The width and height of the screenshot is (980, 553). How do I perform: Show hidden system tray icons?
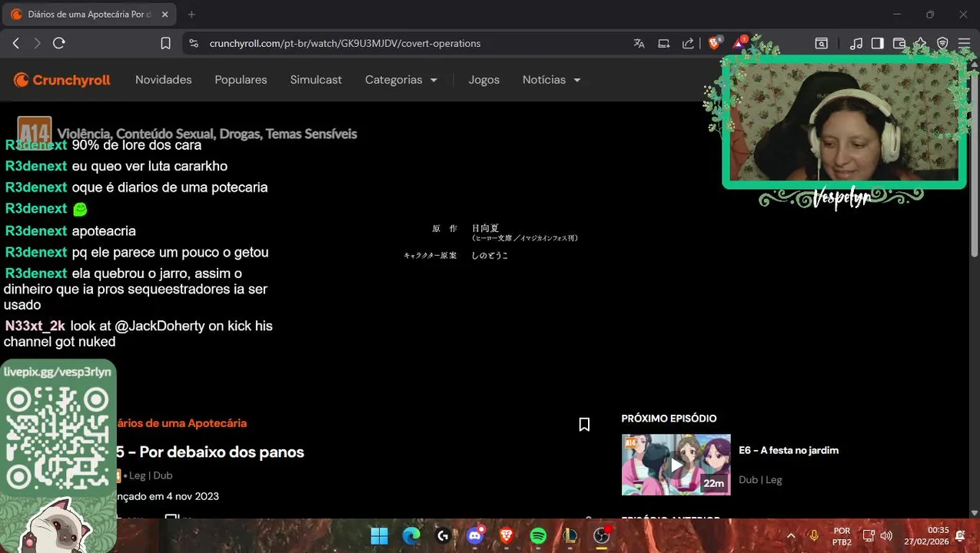pos(791,536)
